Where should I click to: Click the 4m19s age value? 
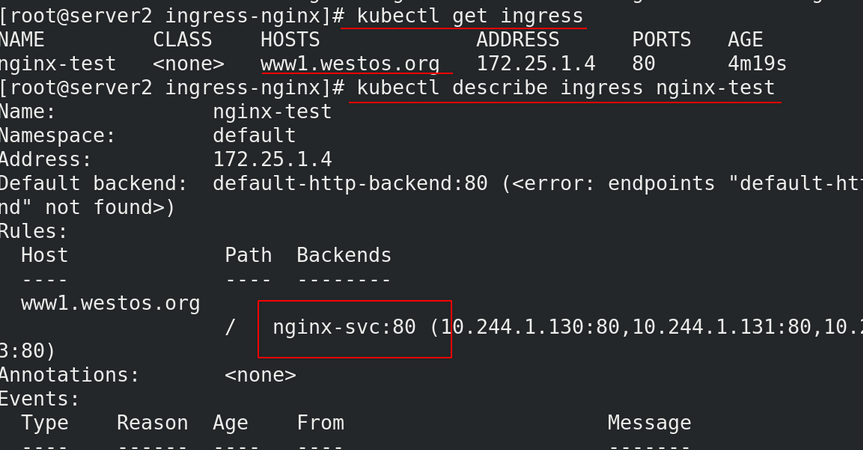pos(757,64)
